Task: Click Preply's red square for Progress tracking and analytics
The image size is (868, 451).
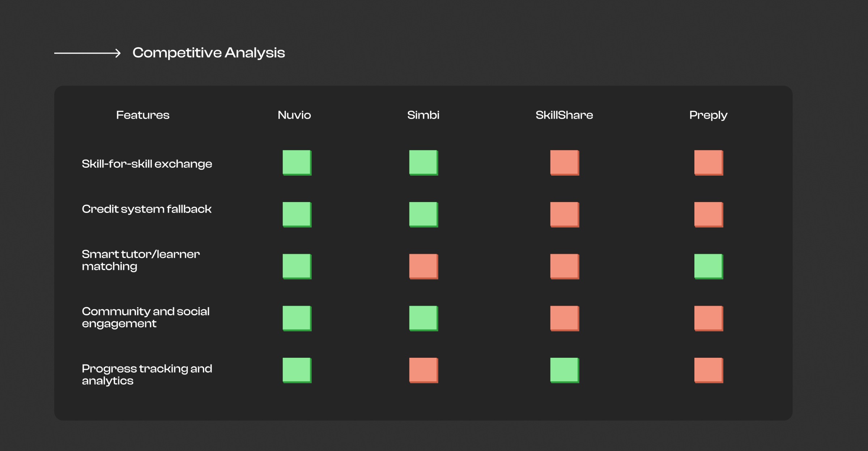Action: (709, 370)
